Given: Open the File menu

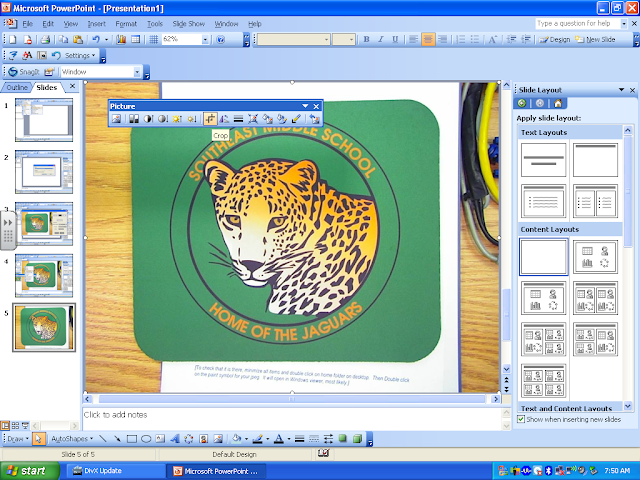Looking at the screenshot, I should click(27, 24).
